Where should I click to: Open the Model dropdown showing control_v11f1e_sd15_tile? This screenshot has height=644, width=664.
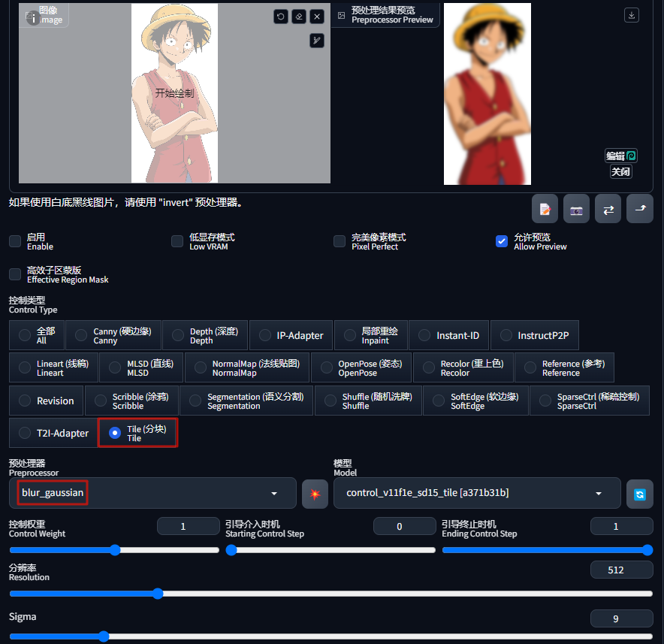pyautogui.click(x=477, y=493)
